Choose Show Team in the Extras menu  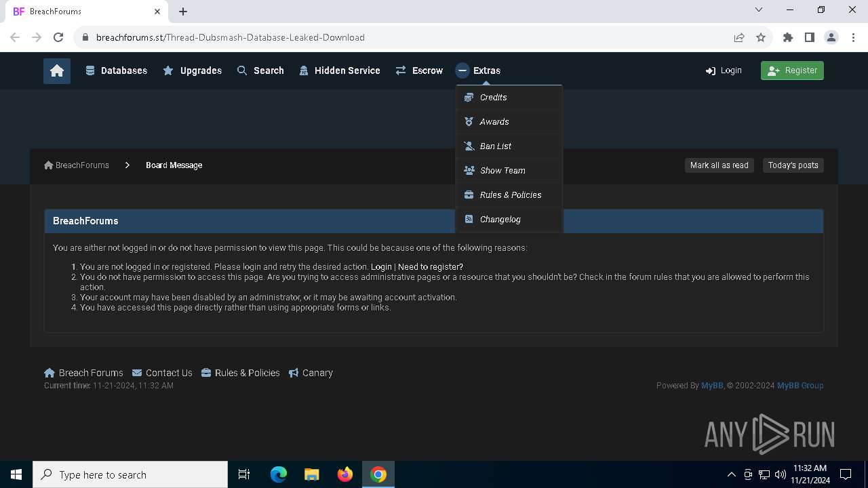coord(509,171)
